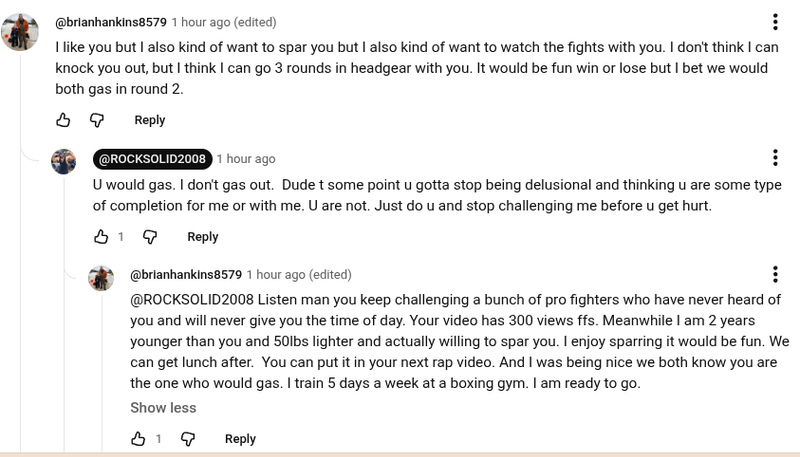This screenshot has width=800, height=457.
Task: Reply to ROCKSOLID2008's comment
Action: [x=203, y=237]
